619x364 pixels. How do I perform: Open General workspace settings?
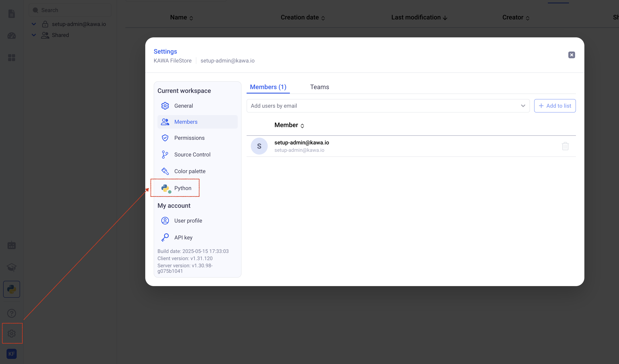click(x=183, y=106)
